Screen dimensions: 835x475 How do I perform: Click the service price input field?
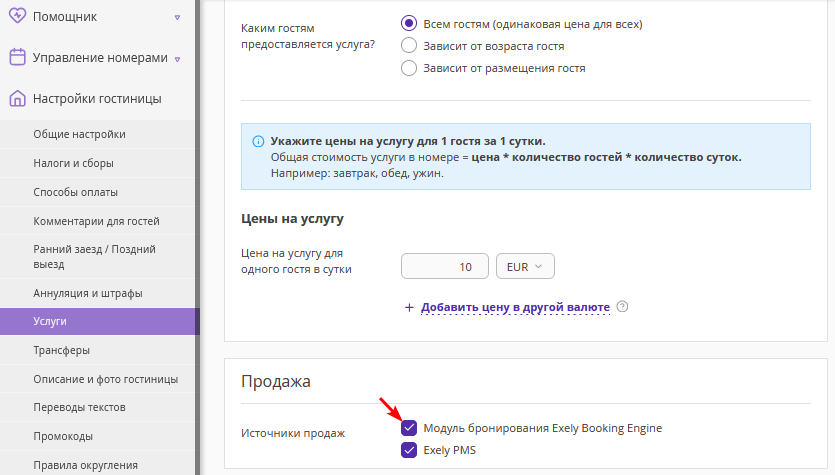(x=445, y=266)
